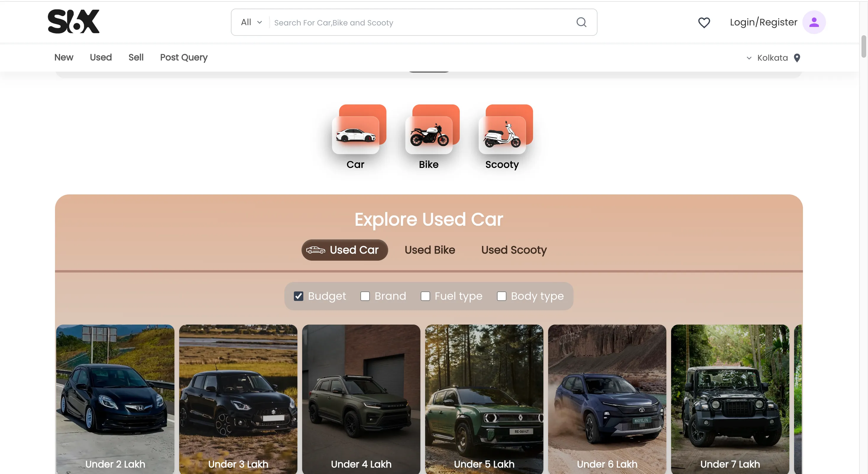Select the Scooty category icon
This screenshot has width=868, height=474.
pyautogui.click(x=502, y=135)
